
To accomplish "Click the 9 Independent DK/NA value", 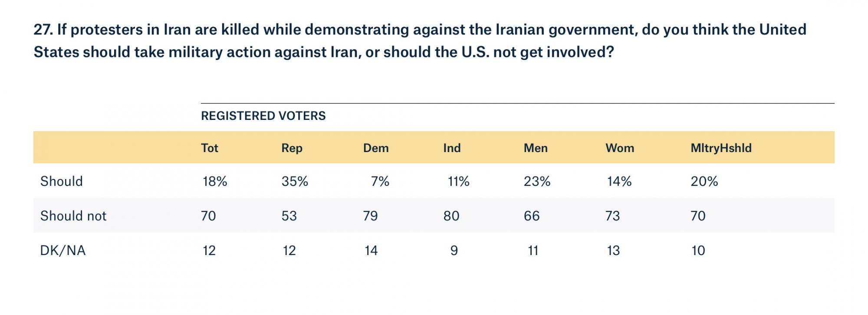I will pyautogui.click(x=454, y=251).
